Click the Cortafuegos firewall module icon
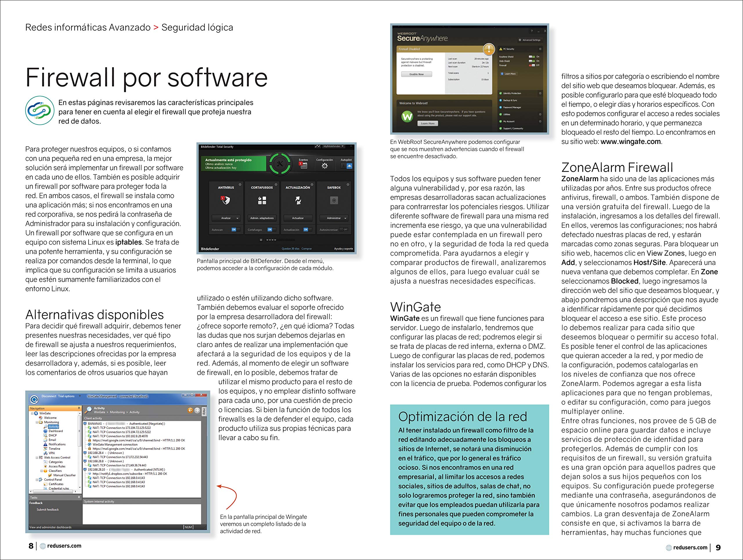743x560 pixels. pyautogui.click(x=262, y=200)
